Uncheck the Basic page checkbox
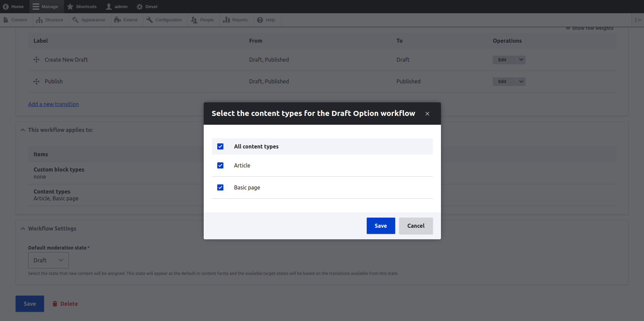Image resolution: width=644 pixels, height=321 pixels. pyautogui.click(x=220, y=187)
